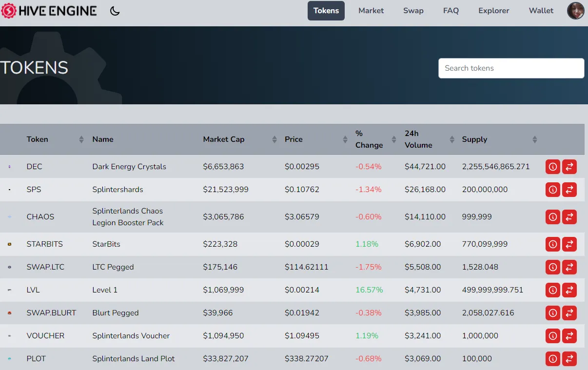Click the $338.27207 price value
The height and width of the screenshot is (370, 588).
[x=307, y=359]
